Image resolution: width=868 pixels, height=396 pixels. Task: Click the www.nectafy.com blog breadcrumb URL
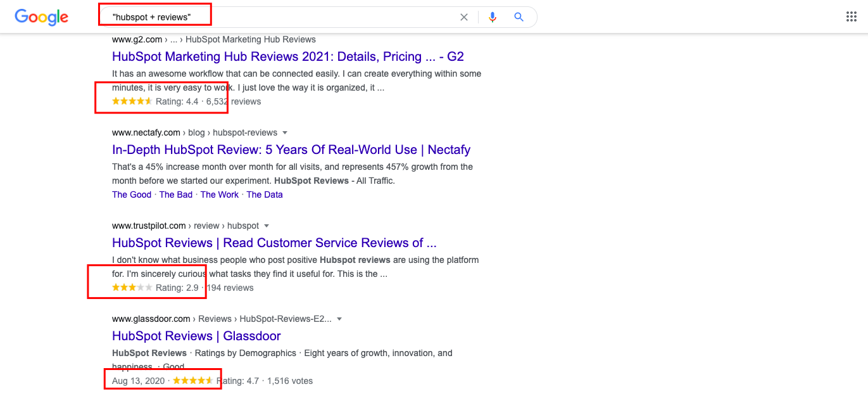pyautogui.click(x=194, y=132)
